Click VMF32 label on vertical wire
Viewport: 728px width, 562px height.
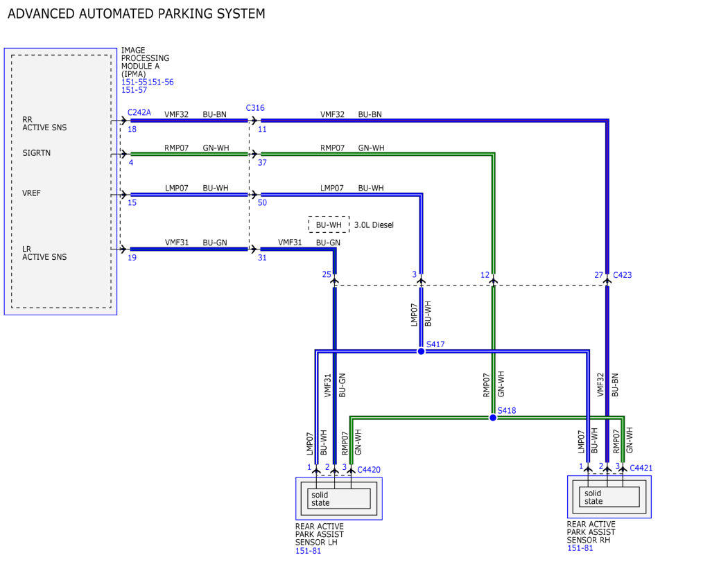[x=600, y=385]
